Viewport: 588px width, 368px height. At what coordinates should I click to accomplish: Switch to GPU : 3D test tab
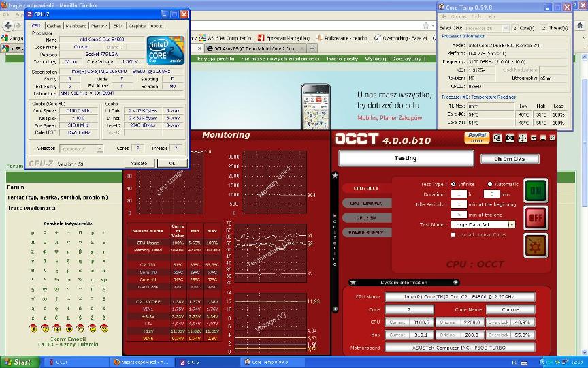click(366, 218)
